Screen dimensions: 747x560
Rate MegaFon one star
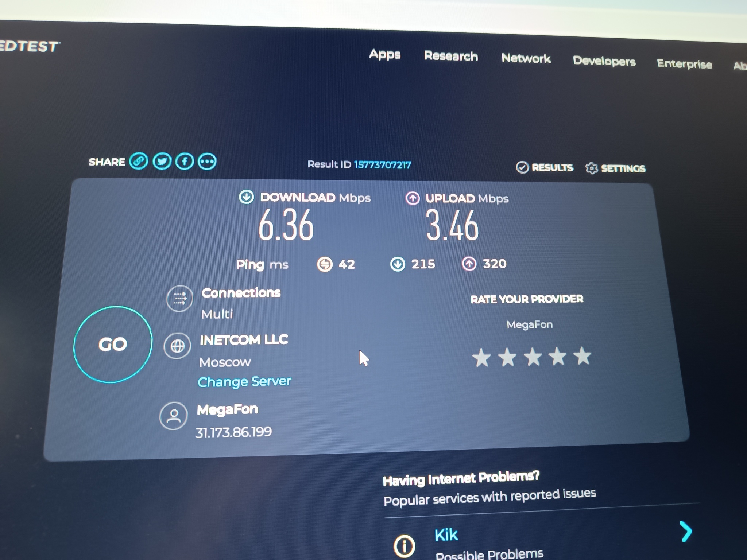(481, 357)
